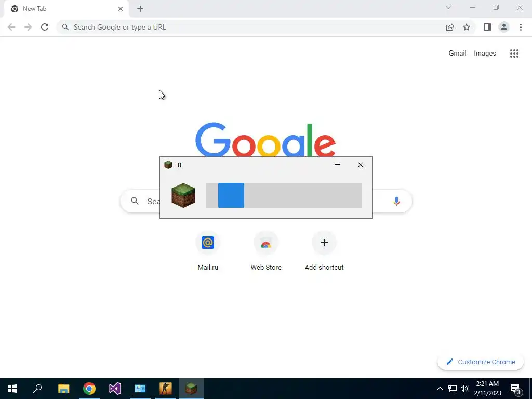Open Chrome three-dot menu

pos(521,27)
